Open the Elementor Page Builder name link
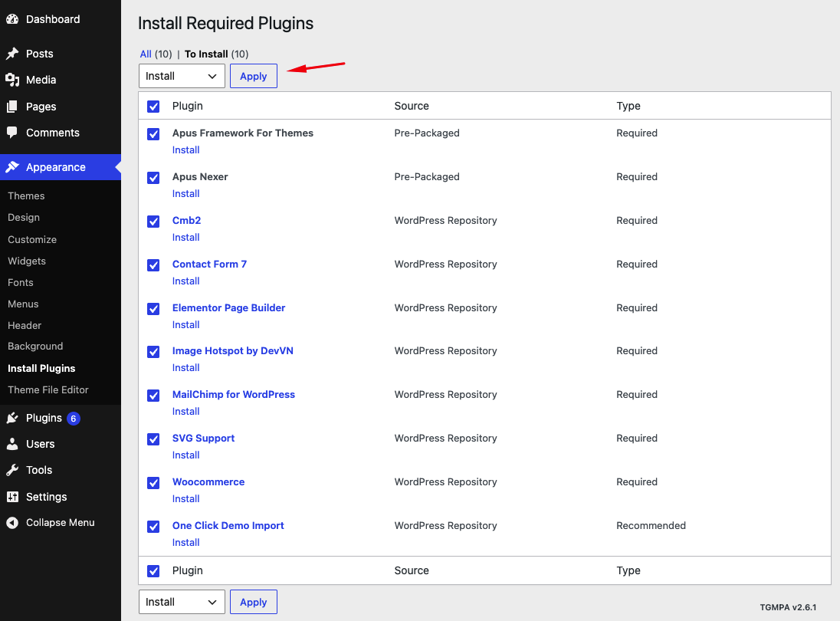The image size is (840, 621). pos(228,307)
